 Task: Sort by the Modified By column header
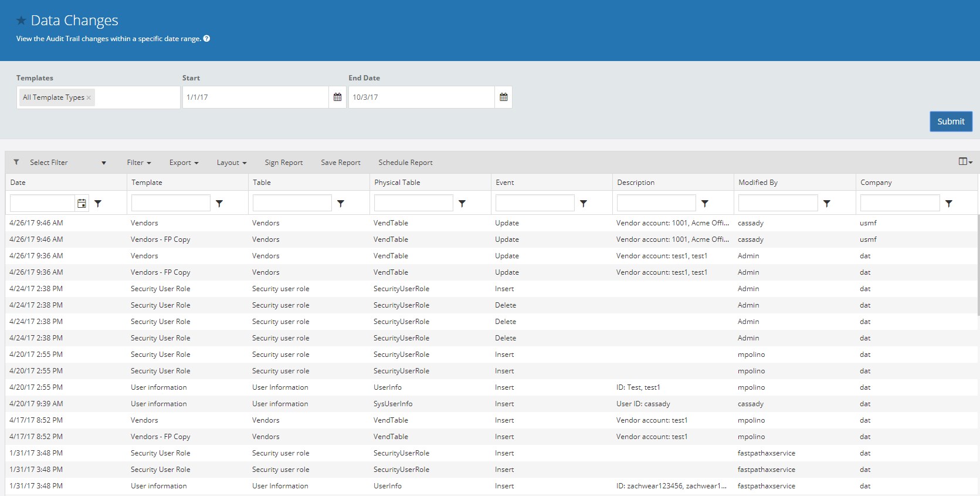[795, 183]
